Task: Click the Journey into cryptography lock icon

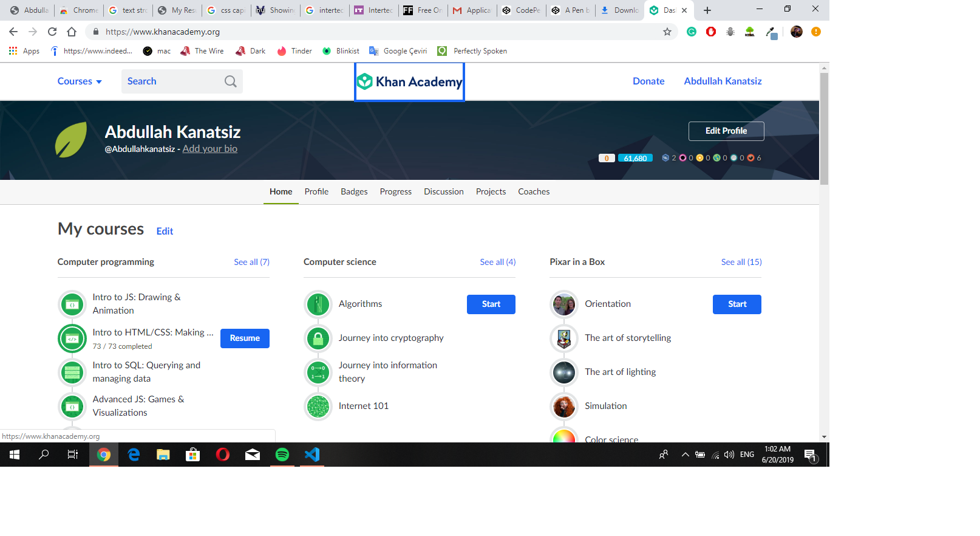Action: click(318, 338)
